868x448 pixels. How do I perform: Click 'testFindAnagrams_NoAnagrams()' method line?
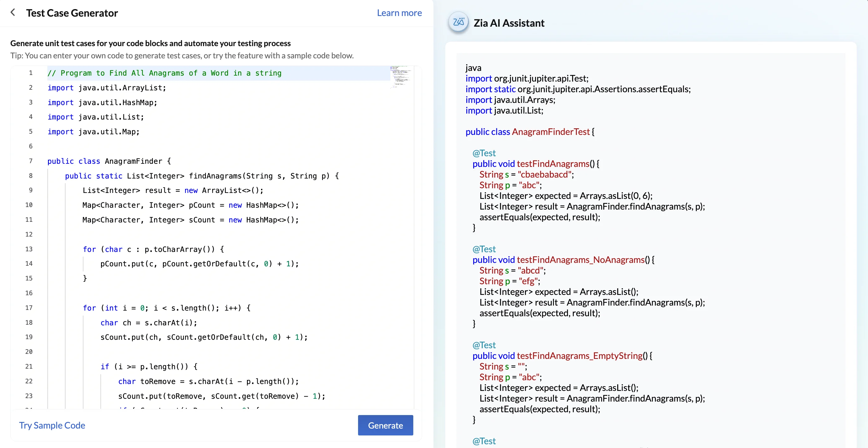pos(563,260)
